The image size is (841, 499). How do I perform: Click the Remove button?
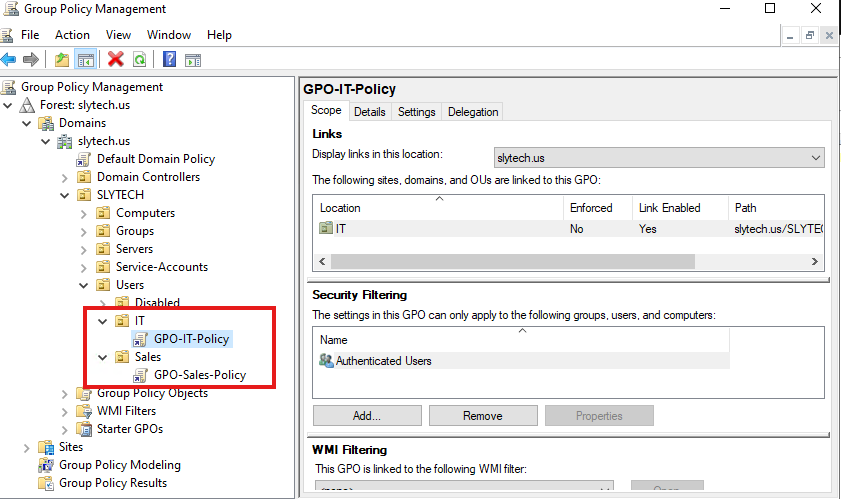tap(483, 416)
